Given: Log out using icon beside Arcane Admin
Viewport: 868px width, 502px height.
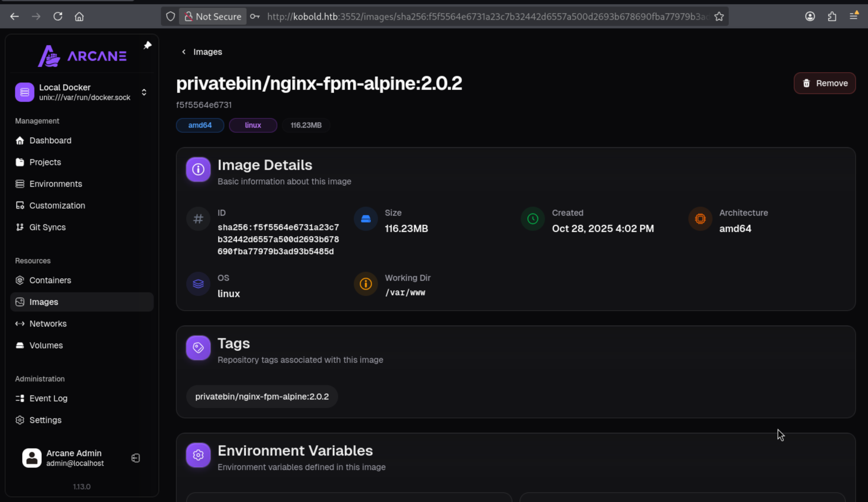Looking at the screenshot, I should [x=135, y=458].
